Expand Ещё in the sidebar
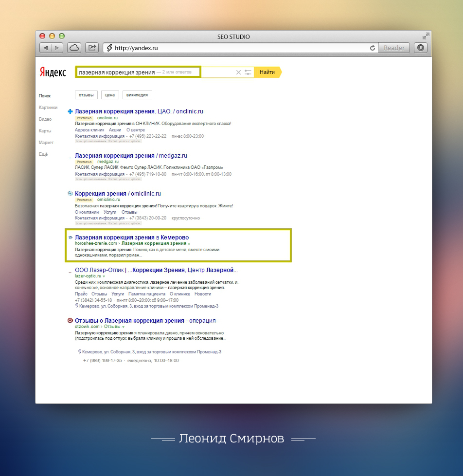The width and height of the screenshot is (463, 476). coord(43,154)
